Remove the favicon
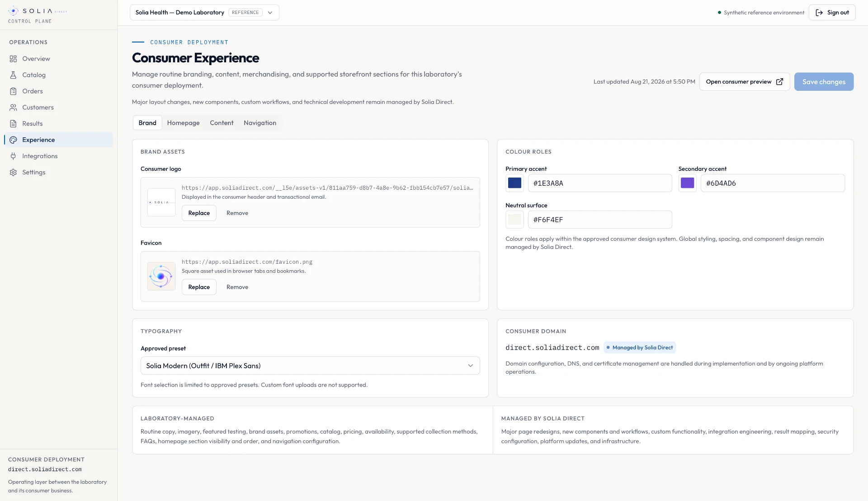Viewport: 868px width, 501px height. click(x=237, y=287)
